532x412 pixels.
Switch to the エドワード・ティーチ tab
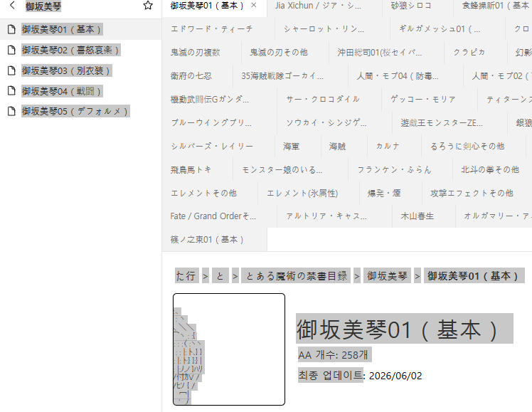218,29
